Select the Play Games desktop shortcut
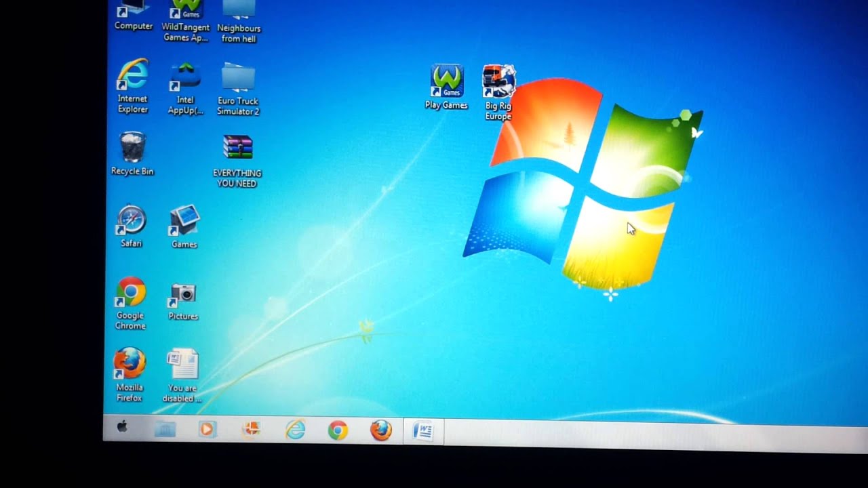Viewport: 868px width, 488px height. pyautogui.click(x=446, y=87)
